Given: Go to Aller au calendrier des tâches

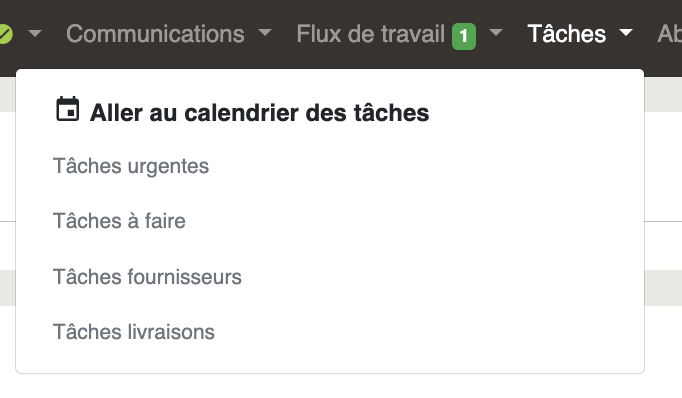Looking at the screenshot, I should tap(260, 113).
